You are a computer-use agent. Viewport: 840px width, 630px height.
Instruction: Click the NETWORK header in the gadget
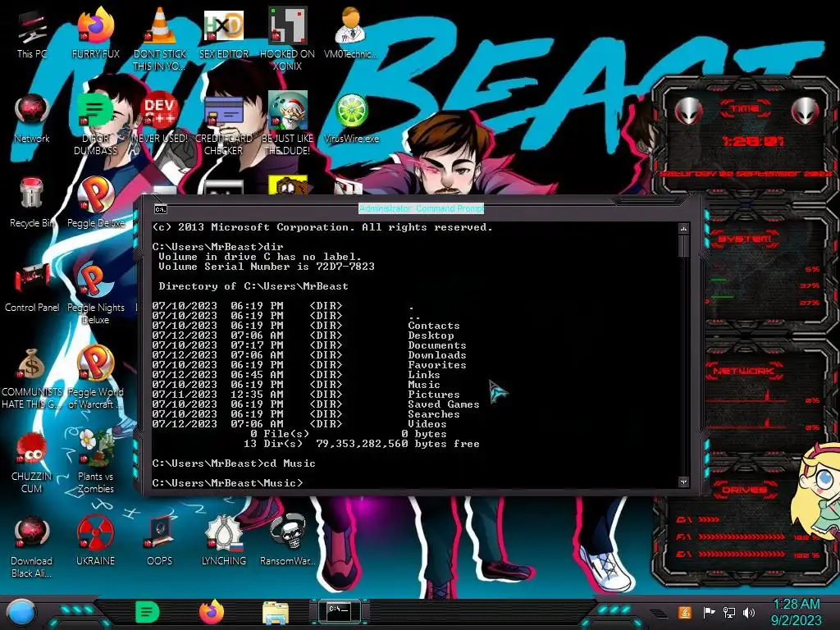coord(745,371)
